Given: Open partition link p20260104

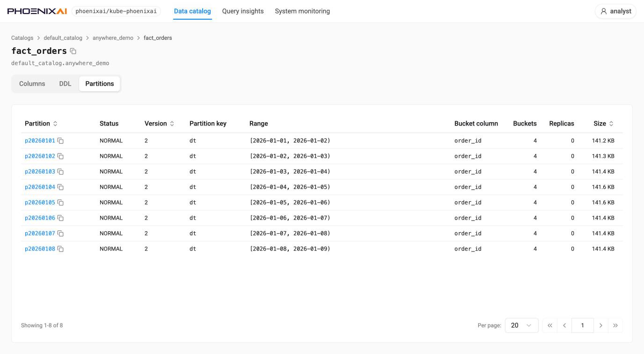Looking at the screenshot, I should click(x=40, y=187).
